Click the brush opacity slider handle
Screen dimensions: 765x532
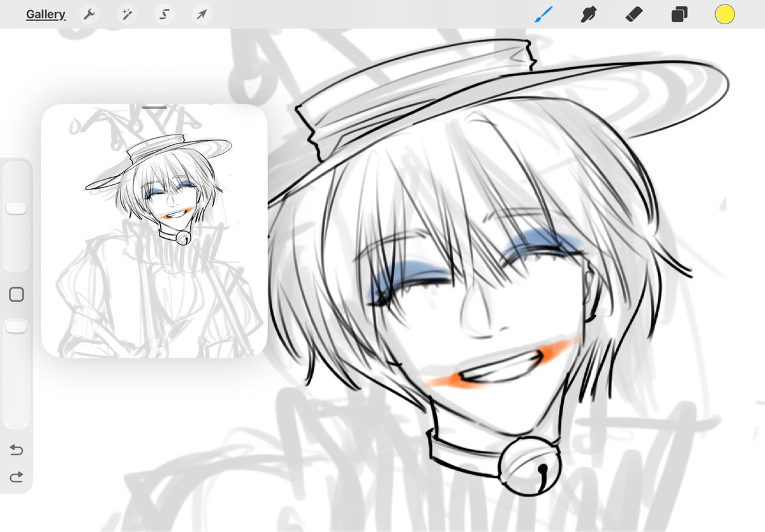click(16, 327)
